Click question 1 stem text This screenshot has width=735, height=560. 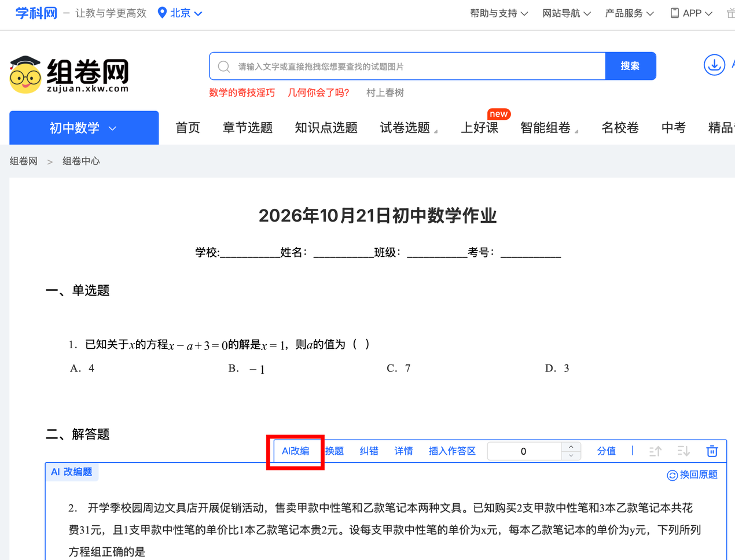(219, 345)
